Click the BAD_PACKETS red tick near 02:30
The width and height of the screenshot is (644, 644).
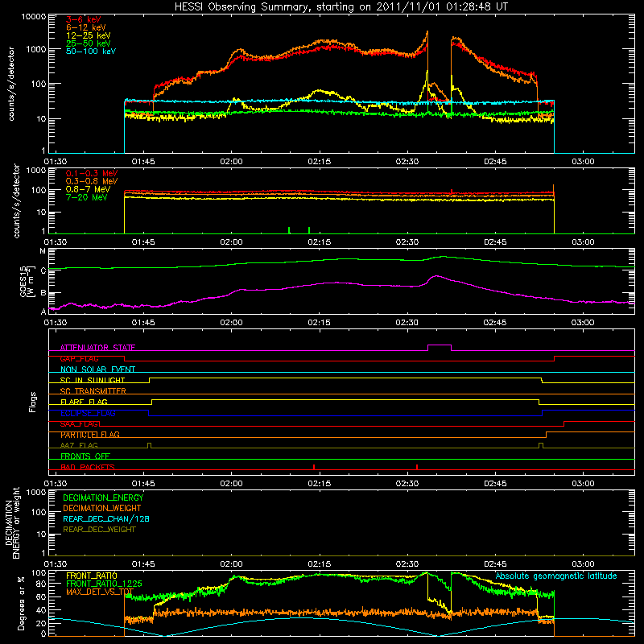point(417,467)
